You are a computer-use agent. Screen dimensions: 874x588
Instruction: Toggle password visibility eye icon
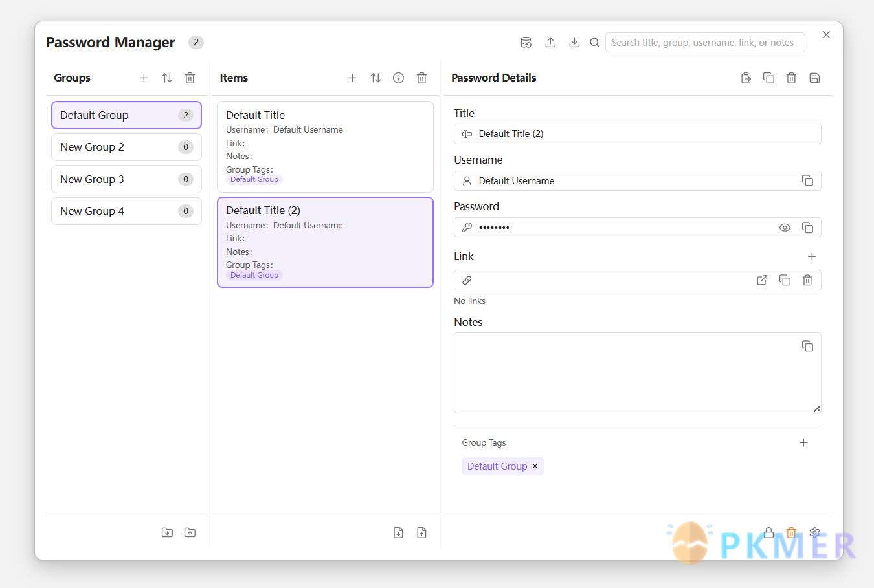(x=785, y=228)
